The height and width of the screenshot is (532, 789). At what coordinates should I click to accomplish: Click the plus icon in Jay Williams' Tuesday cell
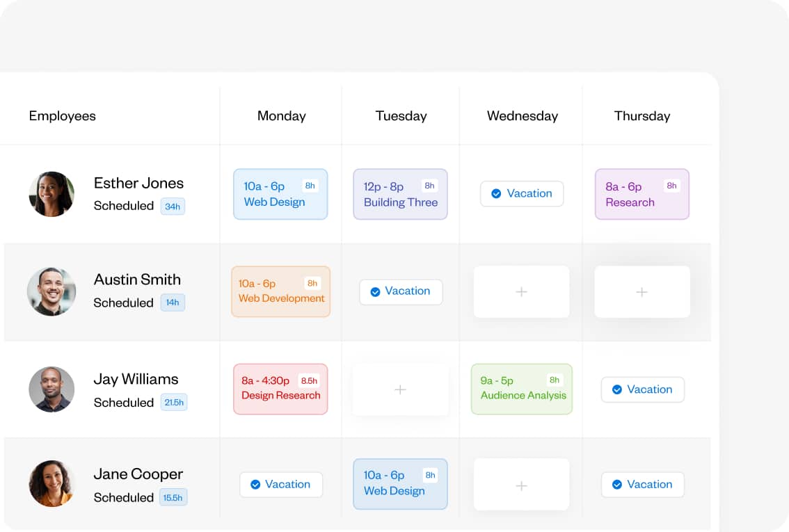(400, 389)
